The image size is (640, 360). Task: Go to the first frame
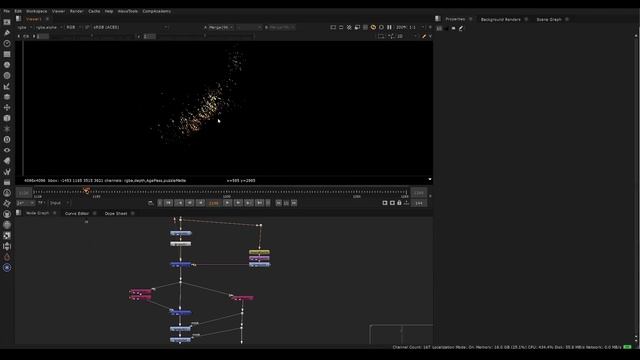point(169,203)
